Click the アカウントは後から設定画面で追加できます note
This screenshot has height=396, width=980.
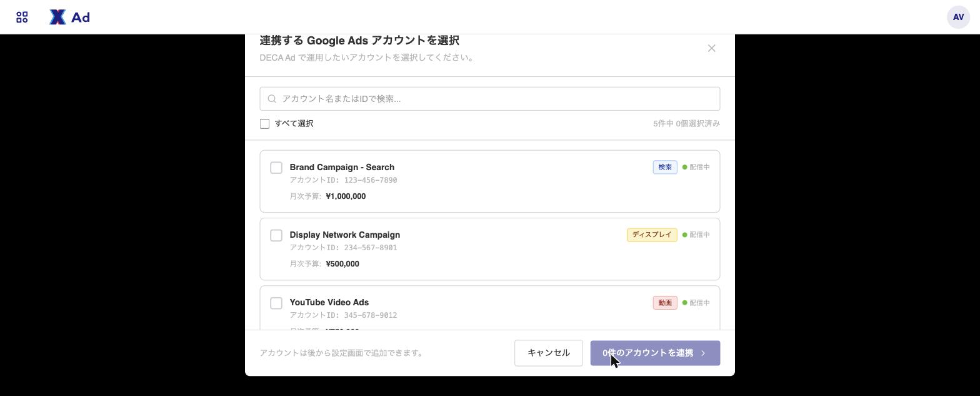[x=341, y=353]
